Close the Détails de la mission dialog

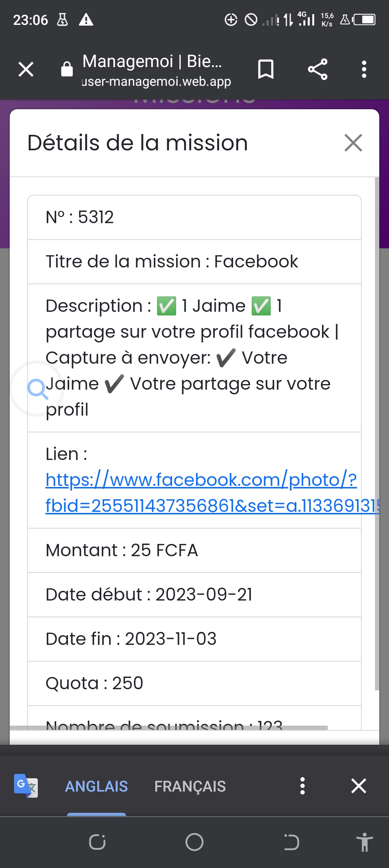(353, 143)
